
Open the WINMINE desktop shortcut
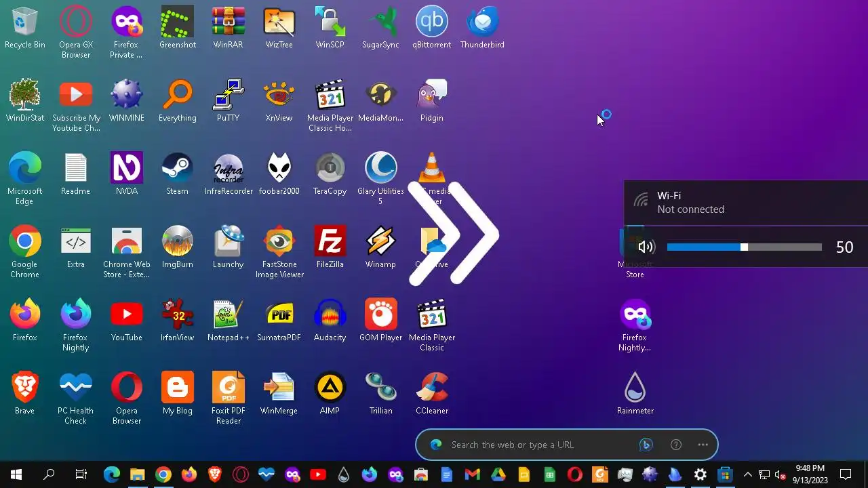127,102
